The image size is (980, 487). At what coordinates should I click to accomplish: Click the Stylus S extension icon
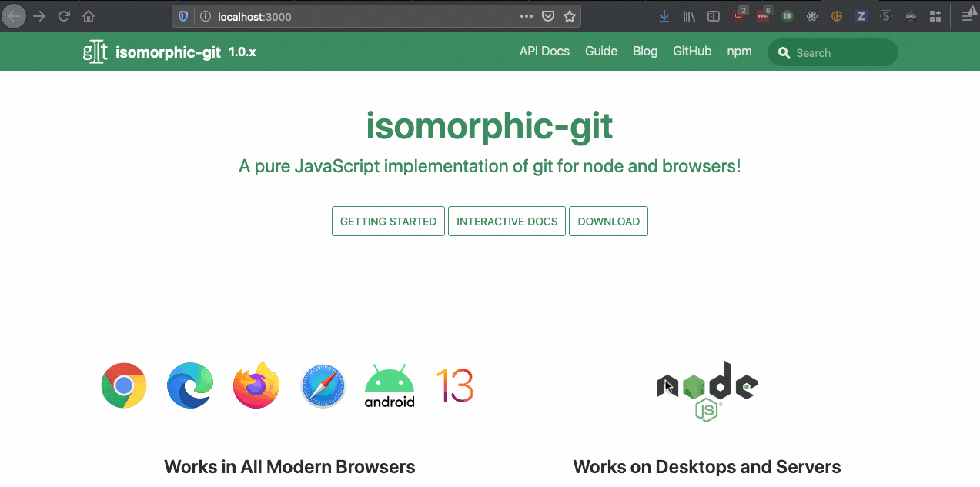click(x=886, y=15)
